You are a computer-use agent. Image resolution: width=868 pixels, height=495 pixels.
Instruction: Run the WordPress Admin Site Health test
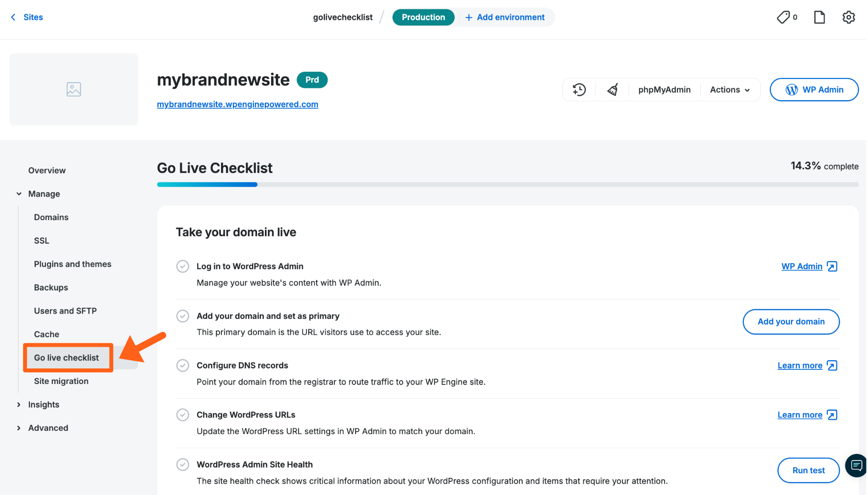coord(808,470)
